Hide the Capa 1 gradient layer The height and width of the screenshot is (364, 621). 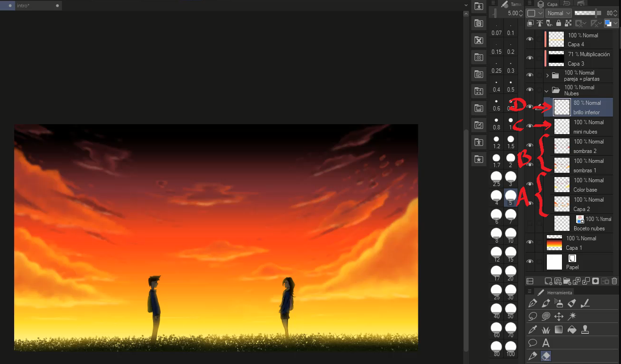click(x=530, y=242)
